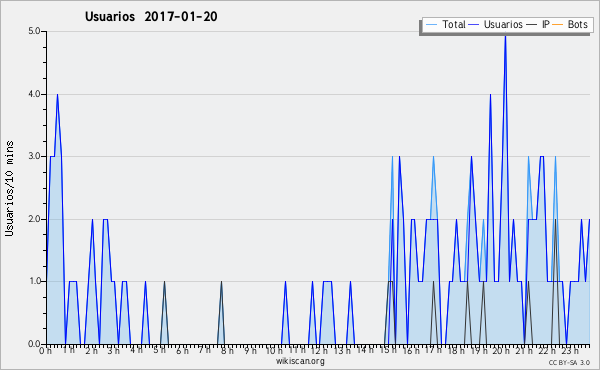Image resolution: width=600 pixels, height=370 pixels.
Task: Click the 3.0 value on y-axis
Action: (34, 156)
